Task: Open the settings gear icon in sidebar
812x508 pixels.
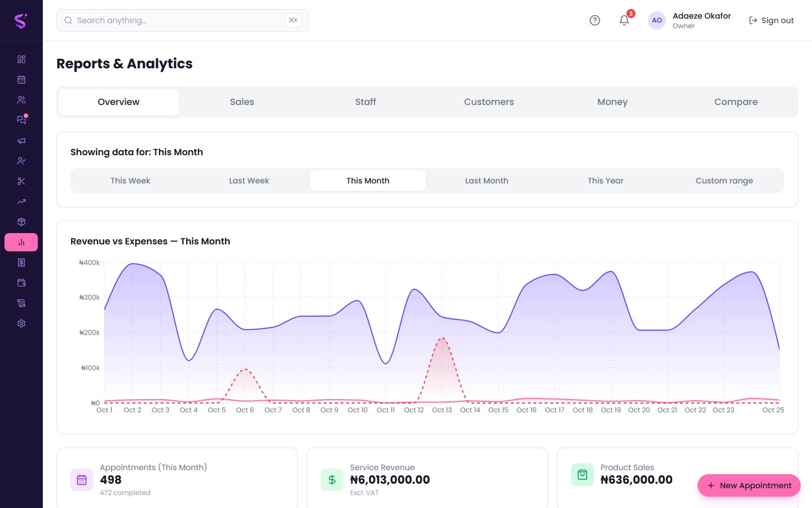Action: (21, 323)
